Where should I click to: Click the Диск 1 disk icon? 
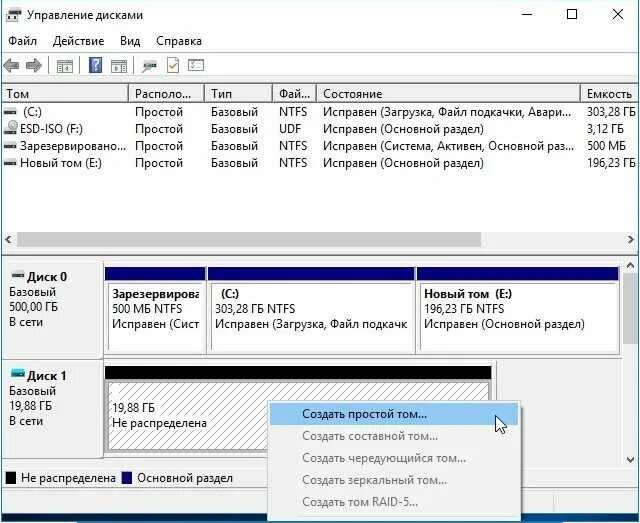[18, 373]
